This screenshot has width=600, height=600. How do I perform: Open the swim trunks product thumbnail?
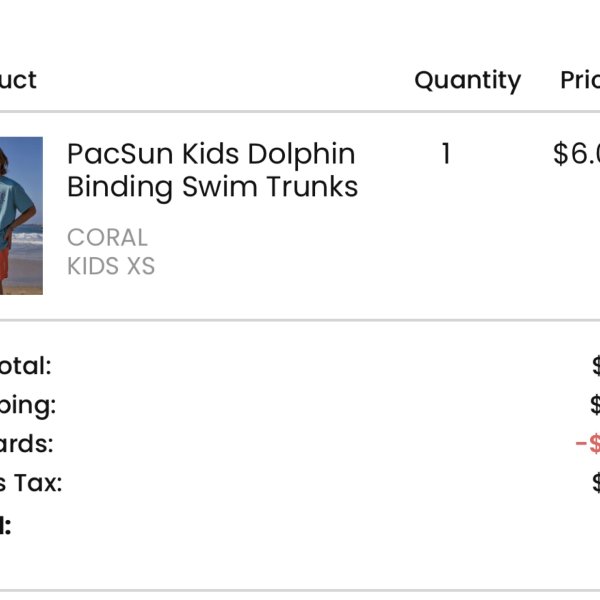click(21, 215)
